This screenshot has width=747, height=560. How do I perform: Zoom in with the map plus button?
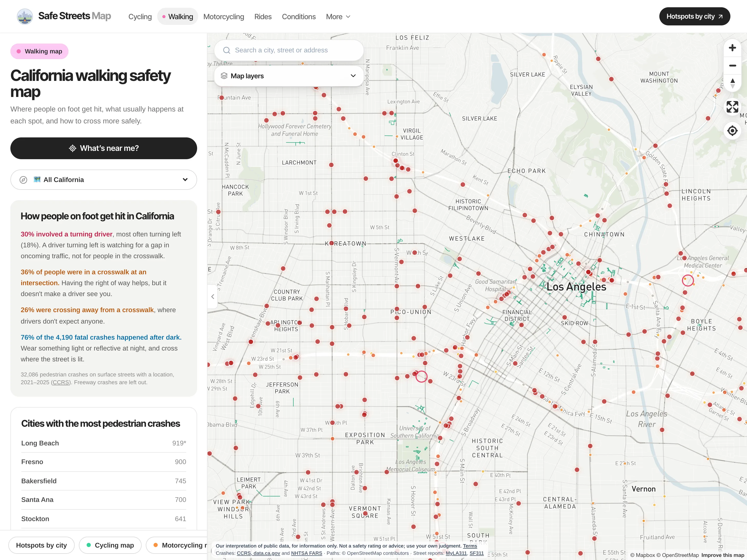click(x=732, y=48)
